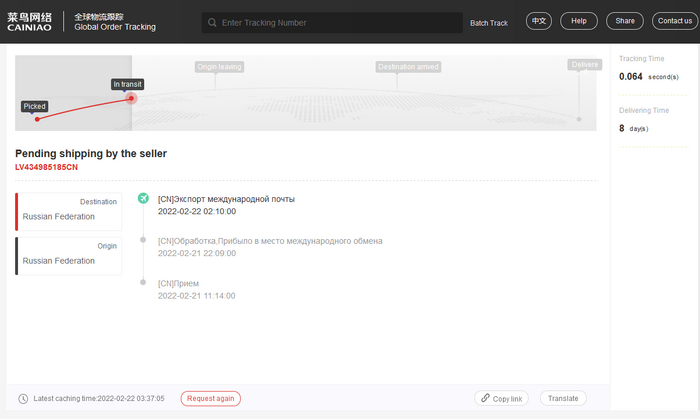Click the Origin leaving stage label
Viewport: 700px width, 419px height.
point(219,67)
